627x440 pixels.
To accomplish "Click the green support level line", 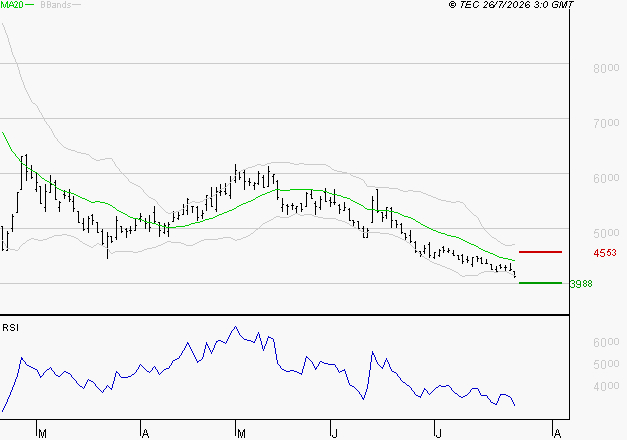I will 540,283.
